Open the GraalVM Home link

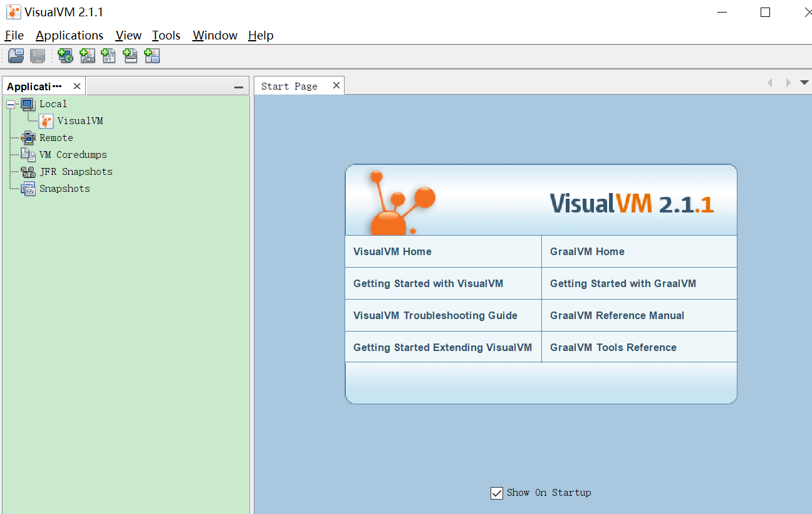click(x=587, y=251)
